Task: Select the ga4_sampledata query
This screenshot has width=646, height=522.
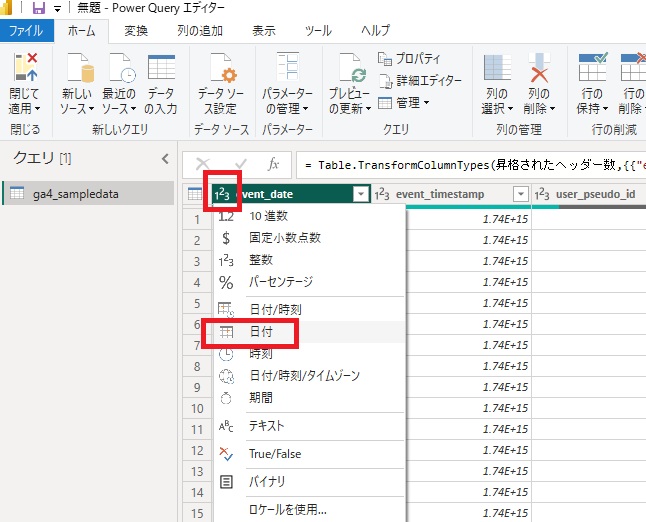Action: (88, 194)
